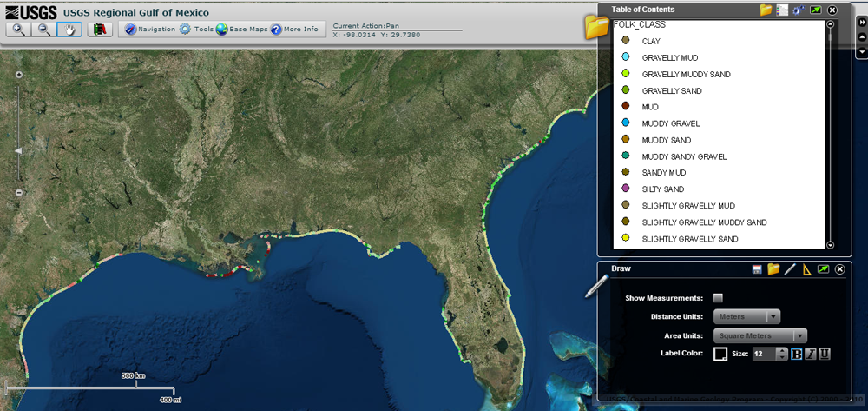Enable the Show Measurements checkbox

tap(718, 298)
